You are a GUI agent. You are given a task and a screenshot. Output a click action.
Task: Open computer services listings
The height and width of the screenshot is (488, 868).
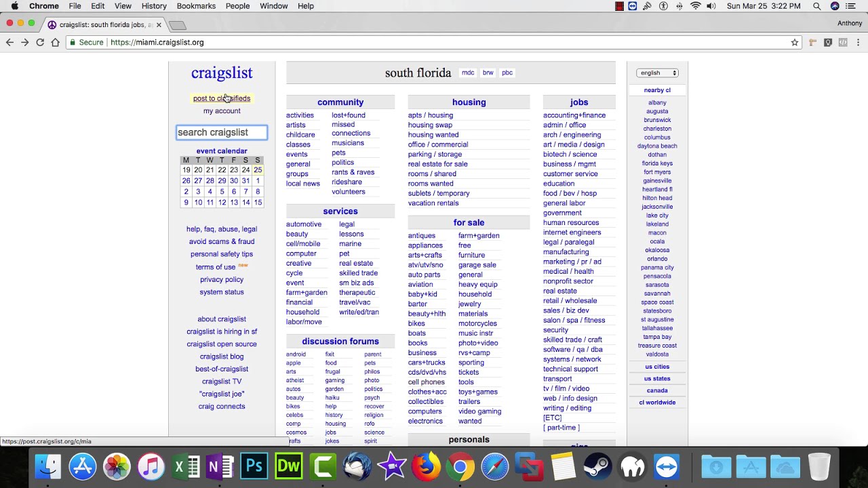301,253
